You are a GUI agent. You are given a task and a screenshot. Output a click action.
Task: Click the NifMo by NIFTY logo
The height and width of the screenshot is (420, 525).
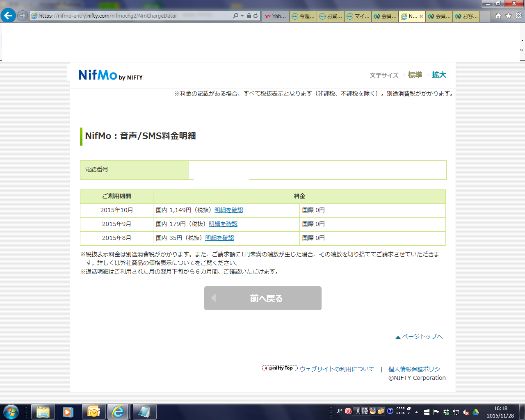click(110, 75)
